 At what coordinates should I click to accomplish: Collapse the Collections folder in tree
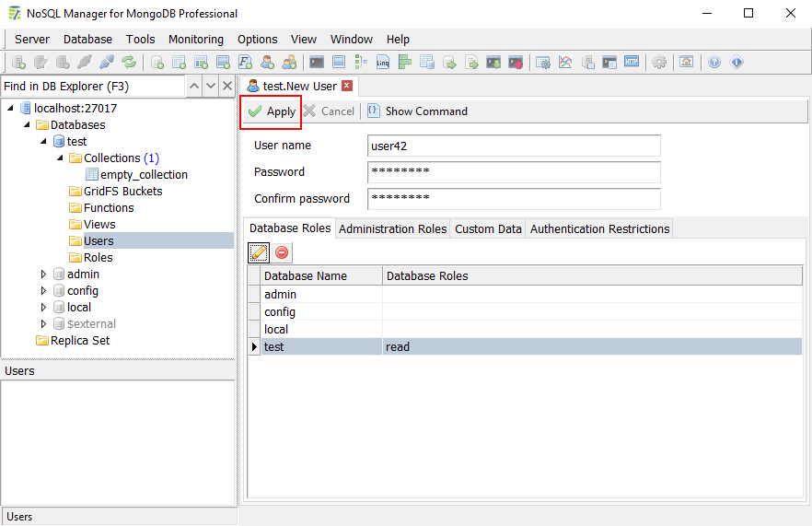click(60, 158)
